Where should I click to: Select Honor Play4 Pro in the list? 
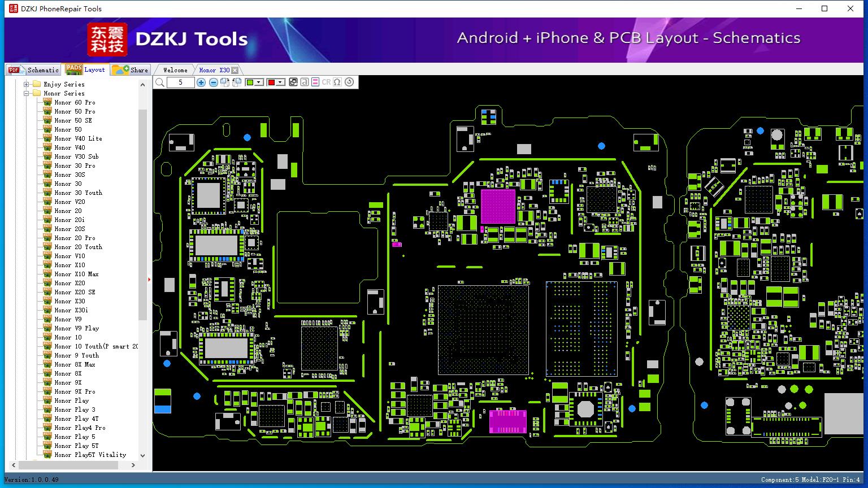point(80,428)
